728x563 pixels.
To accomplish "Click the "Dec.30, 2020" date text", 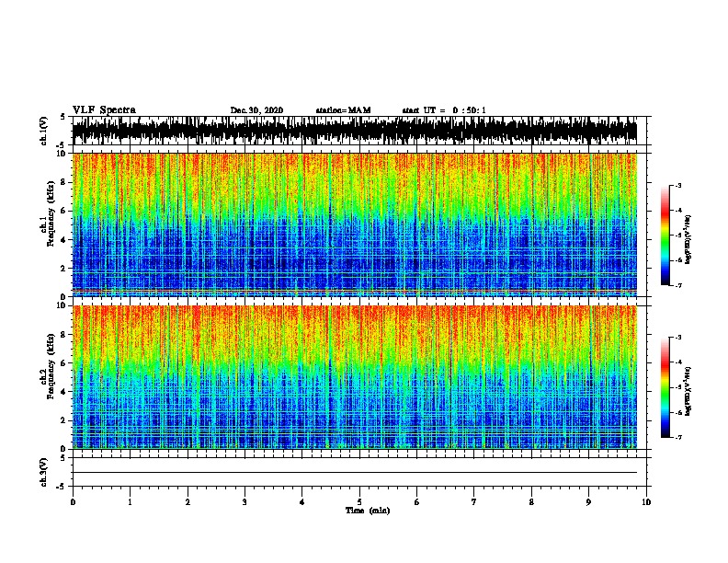I will (x=256, y=110).
